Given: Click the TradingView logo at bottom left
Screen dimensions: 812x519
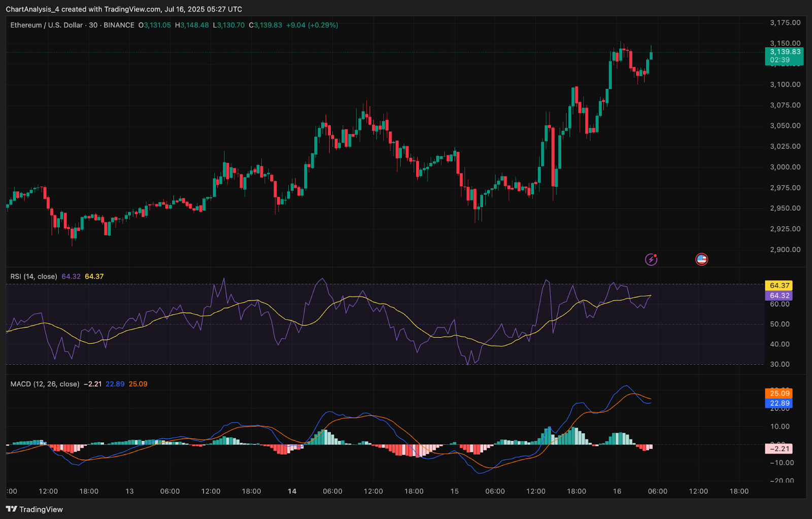Looking at the screenshot, I should (35, 509).
